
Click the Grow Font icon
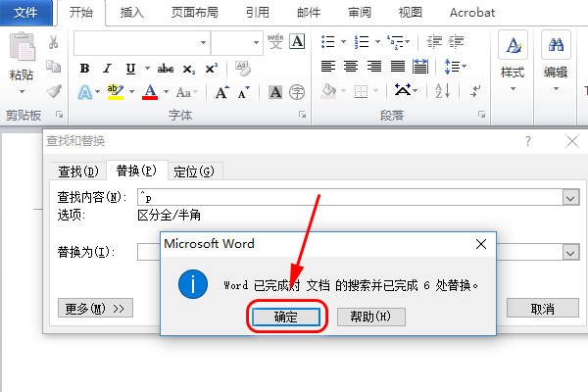click(x=221, y=92)
